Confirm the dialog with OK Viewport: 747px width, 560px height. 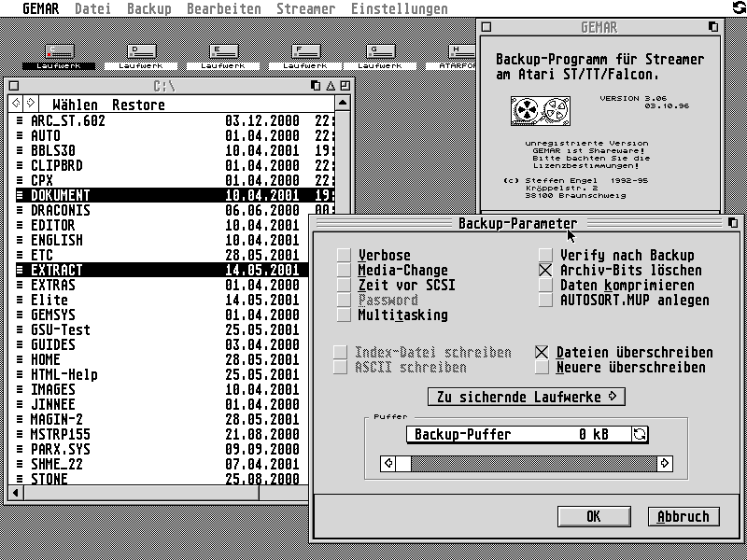593,516
